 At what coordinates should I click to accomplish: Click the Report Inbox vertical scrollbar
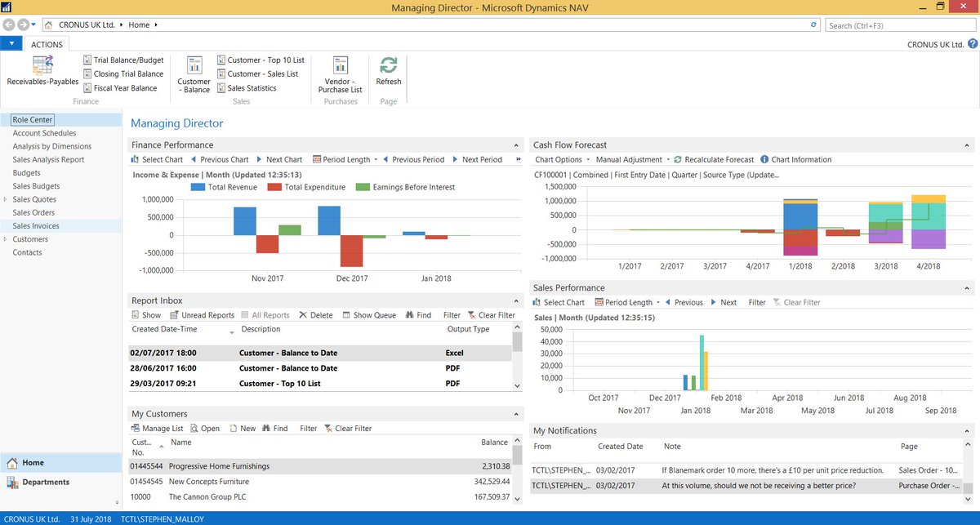point(517,357)
